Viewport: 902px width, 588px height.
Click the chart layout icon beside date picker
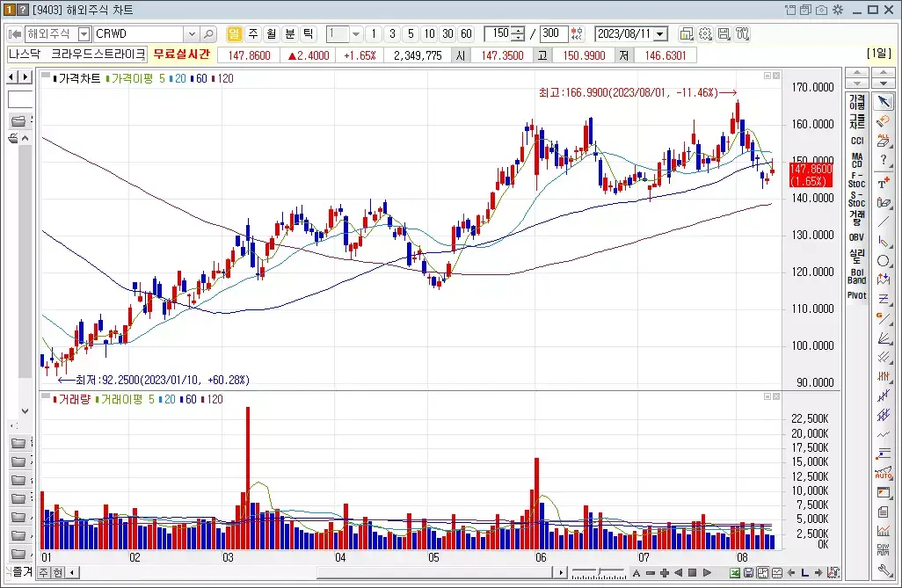tap(687, 34)
